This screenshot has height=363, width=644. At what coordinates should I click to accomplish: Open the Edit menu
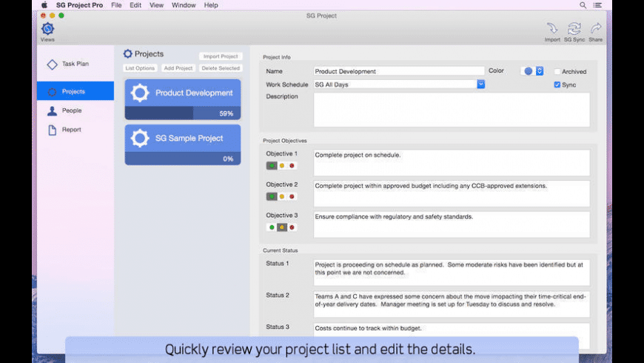[x=135, y=5]
